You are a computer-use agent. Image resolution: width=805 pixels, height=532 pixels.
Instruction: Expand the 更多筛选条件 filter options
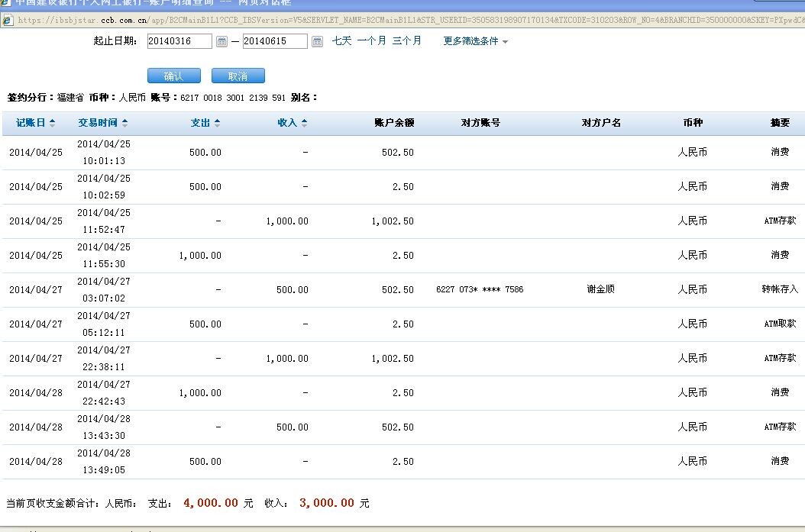[x=475, y=41]
